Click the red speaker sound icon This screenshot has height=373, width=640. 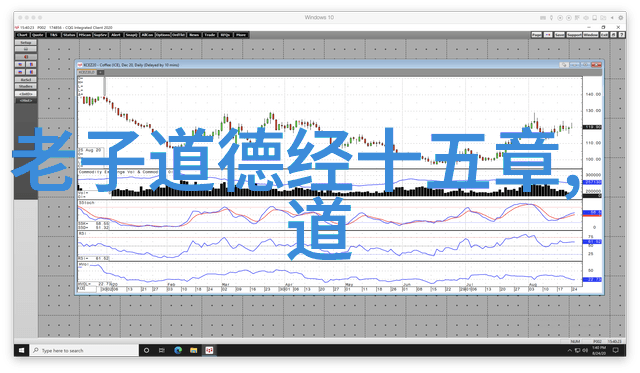pyautogui.click(x=26, y=57)
